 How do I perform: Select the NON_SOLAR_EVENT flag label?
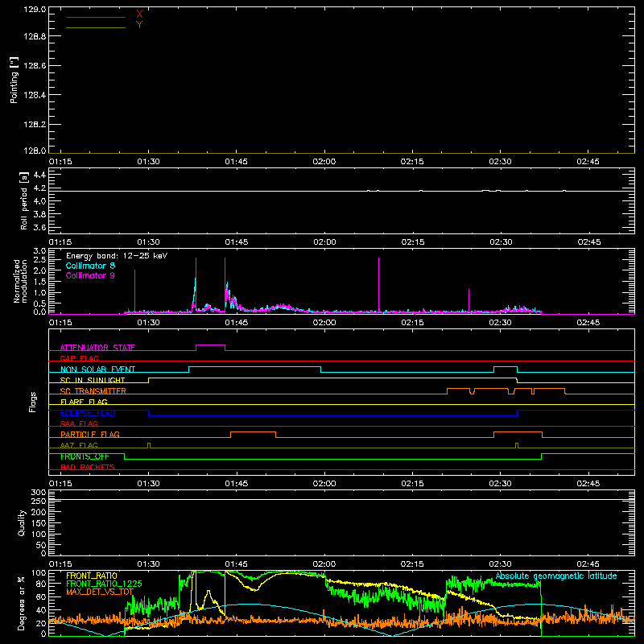[97, 369]
